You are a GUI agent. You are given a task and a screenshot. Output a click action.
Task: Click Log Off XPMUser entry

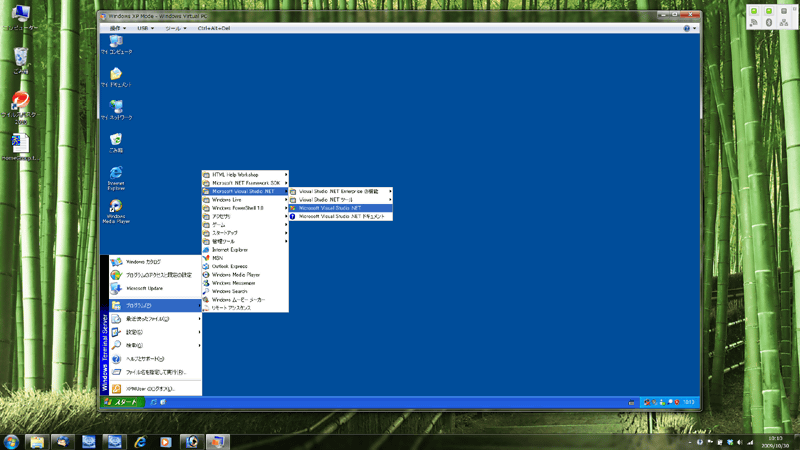pos(156,389)
